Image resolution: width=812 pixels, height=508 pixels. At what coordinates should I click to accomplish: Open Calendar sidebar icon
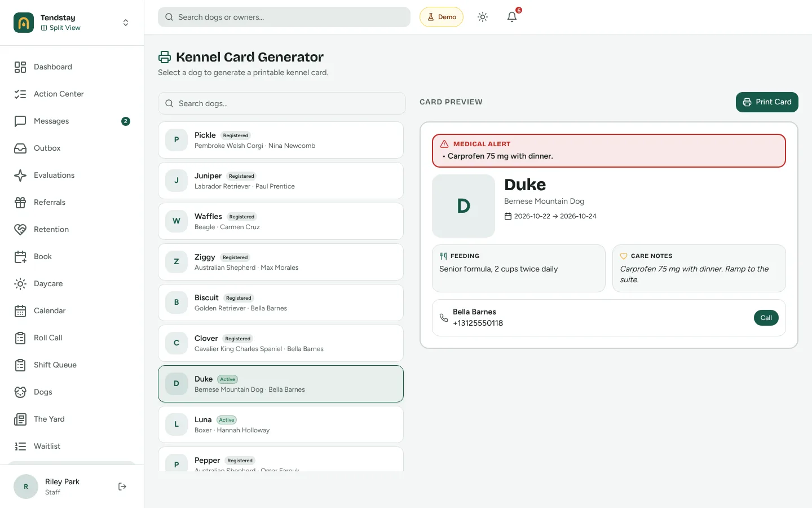[x=20, y=311]
